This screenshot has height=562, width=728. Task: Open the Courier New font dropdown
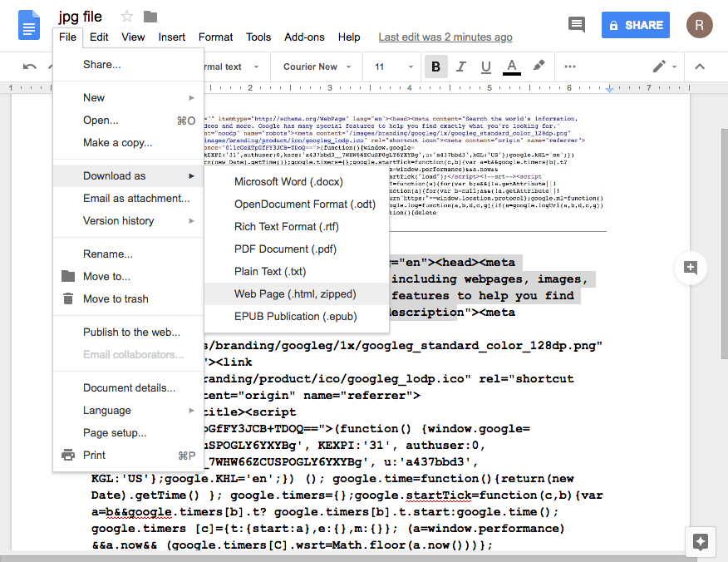(x=317, y=67)
